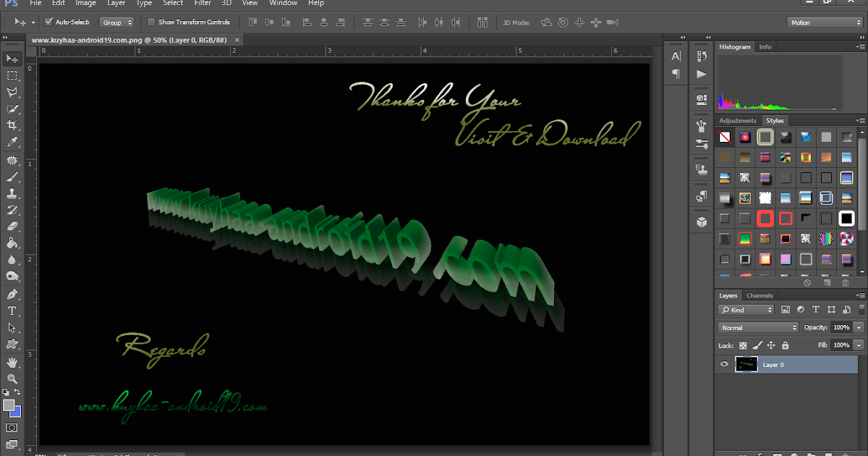Screen dimensions: 868x456
Task: Open the Motion workspace dropdown
Action: coord(825,22)
